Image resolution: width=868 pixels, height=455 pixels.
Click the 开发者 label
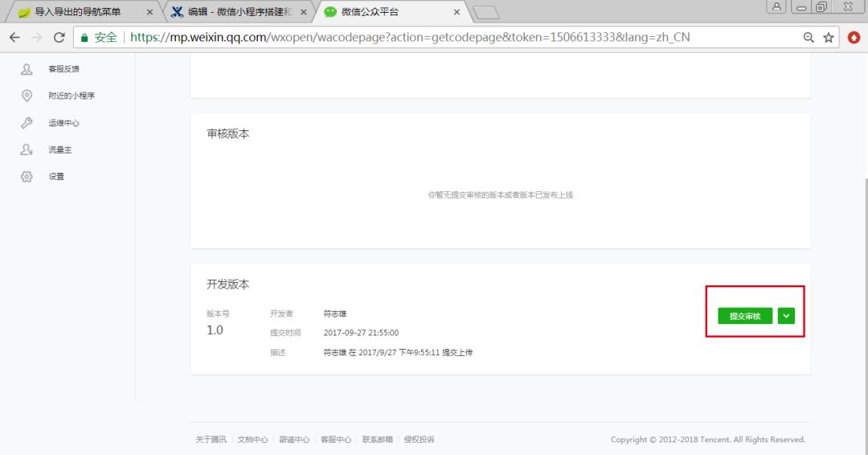point(281,314)
